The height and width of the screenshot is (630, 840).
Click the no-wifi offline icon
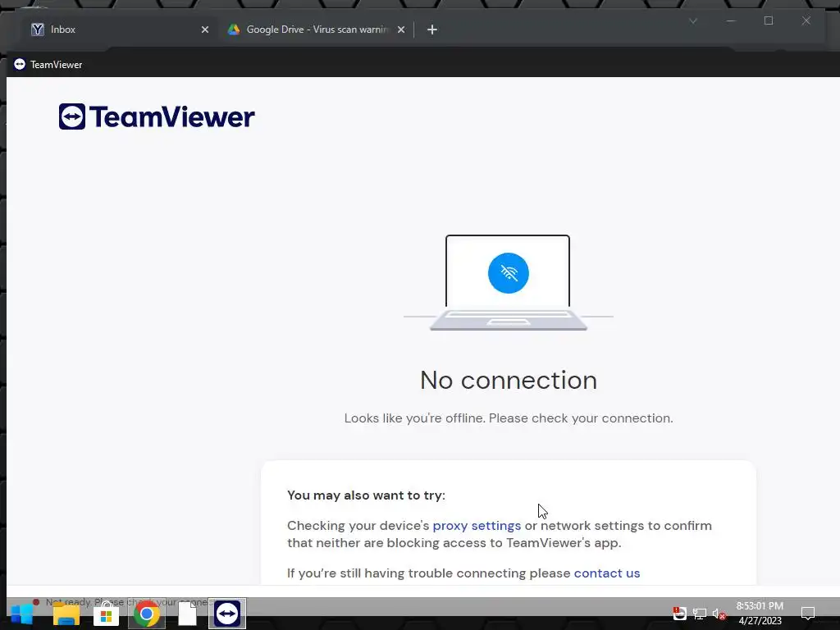coord(509,273)
